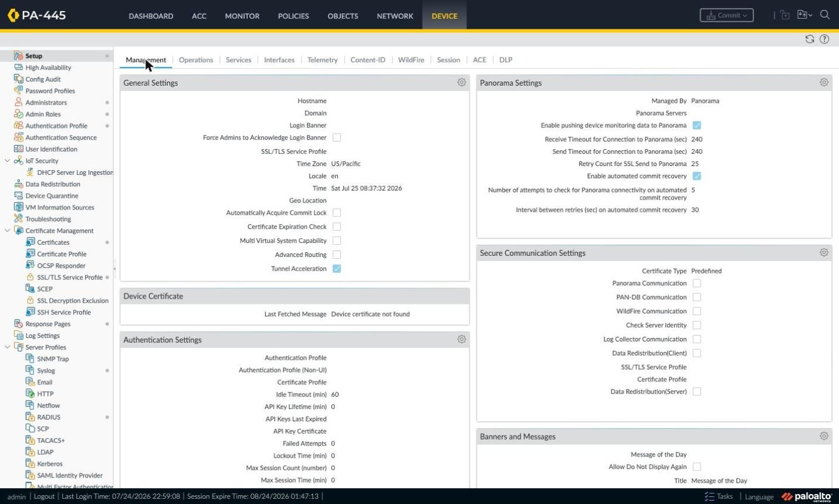Click the time zone value US/Pacific
839x504 pixels.
(x=346, y=164)
